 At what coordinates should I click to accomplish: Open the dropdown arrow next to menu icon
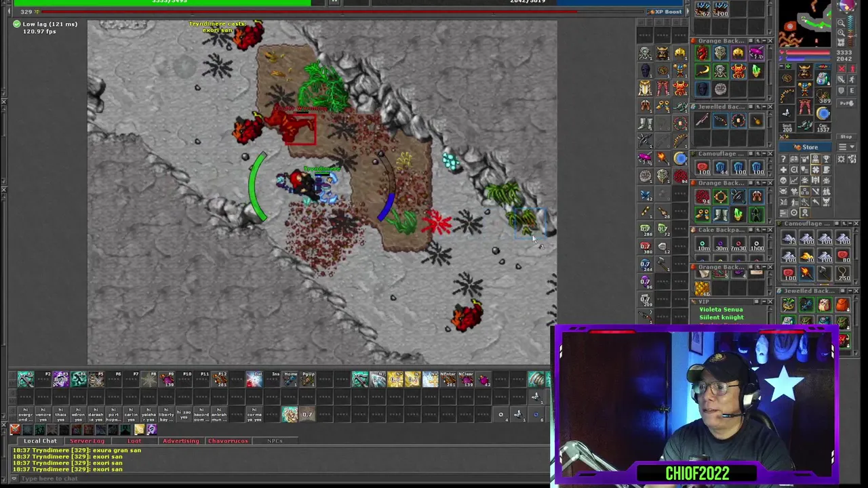click(x=852, y=147)
